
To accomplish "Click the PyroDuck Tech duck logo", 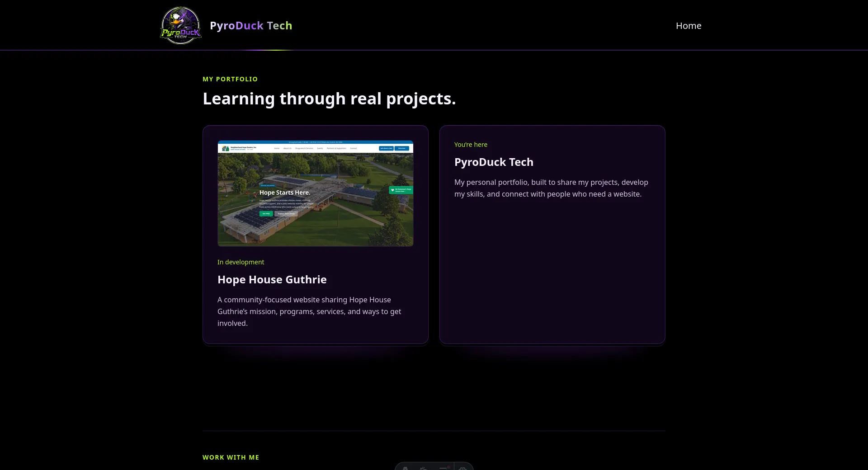I will 181,25.
